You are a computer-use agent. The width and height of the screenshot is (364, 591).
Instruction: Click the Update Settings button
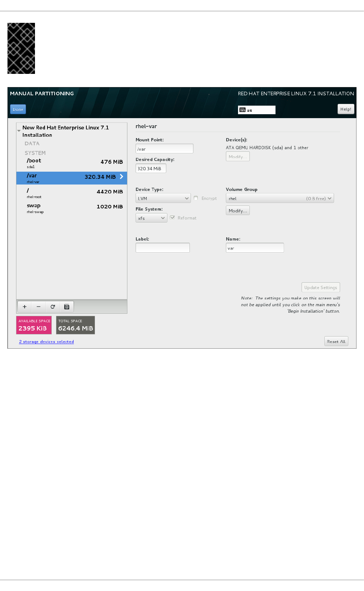click(x=321, y=287)
